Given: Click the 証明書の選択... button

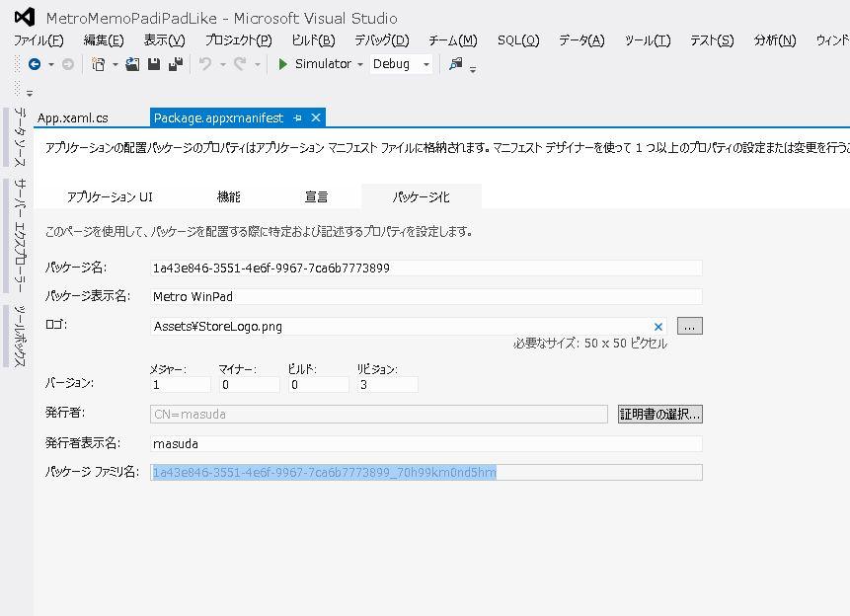Looking at the screenshot, I should tap(659, 415).
